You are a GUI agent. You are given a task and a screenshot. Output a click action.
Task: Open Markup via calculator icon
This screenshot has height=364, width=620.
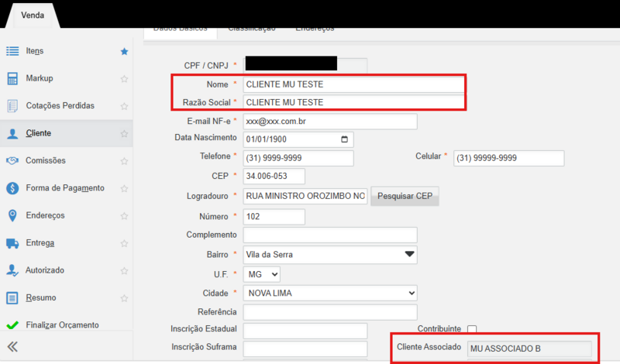pos(12,78)
